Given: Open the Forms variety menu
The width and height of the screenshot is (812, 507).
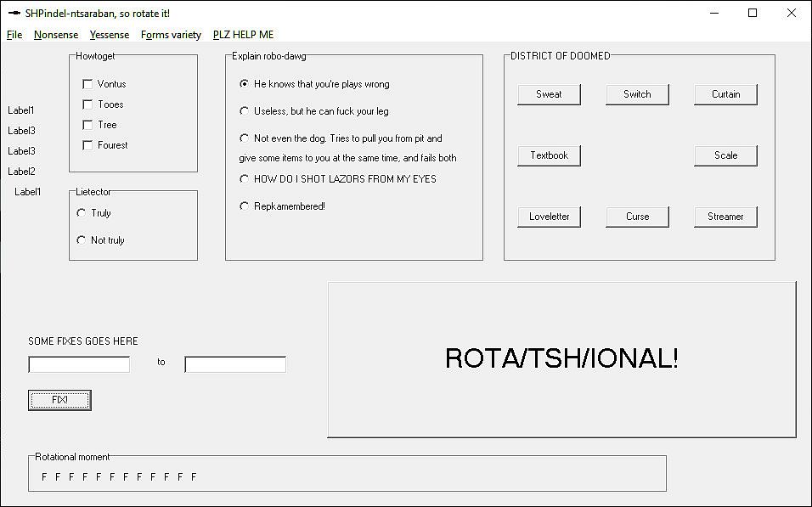Looking at the screenshot, I should [171, 35].
